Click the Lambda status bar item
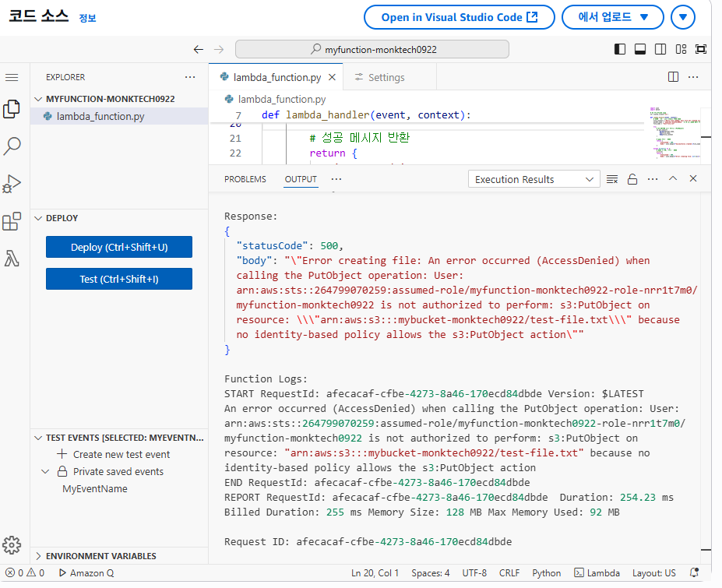722x588 pixels. [x=597, y=572]
